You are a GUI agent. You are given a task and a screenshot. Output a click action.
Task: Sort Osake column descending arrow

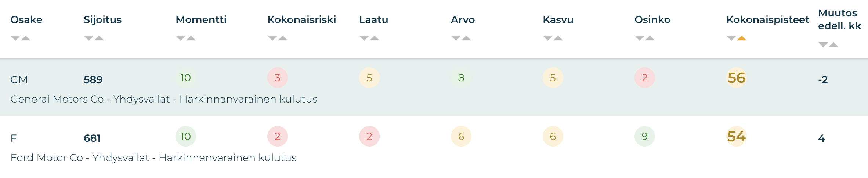(15, 38)
